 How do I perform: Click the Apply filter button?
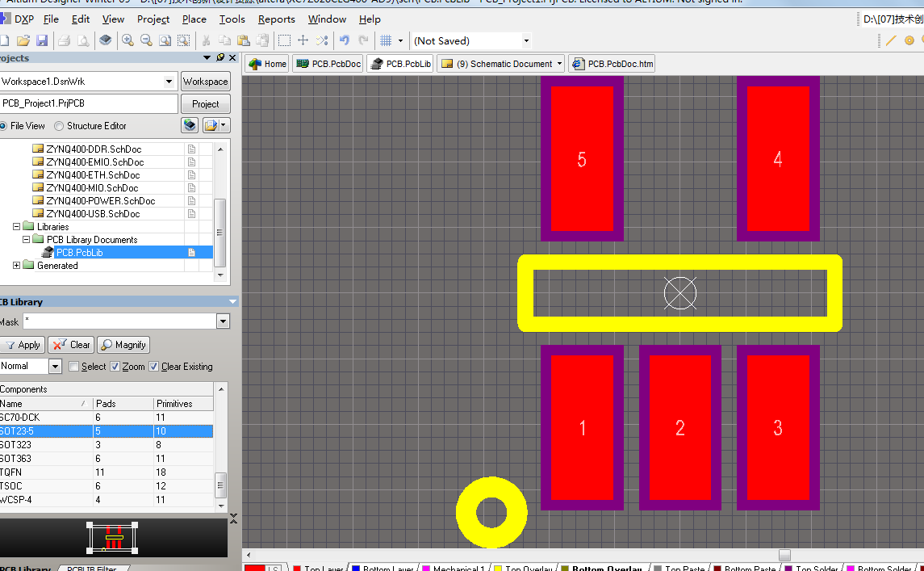click(x=23, y=345)
